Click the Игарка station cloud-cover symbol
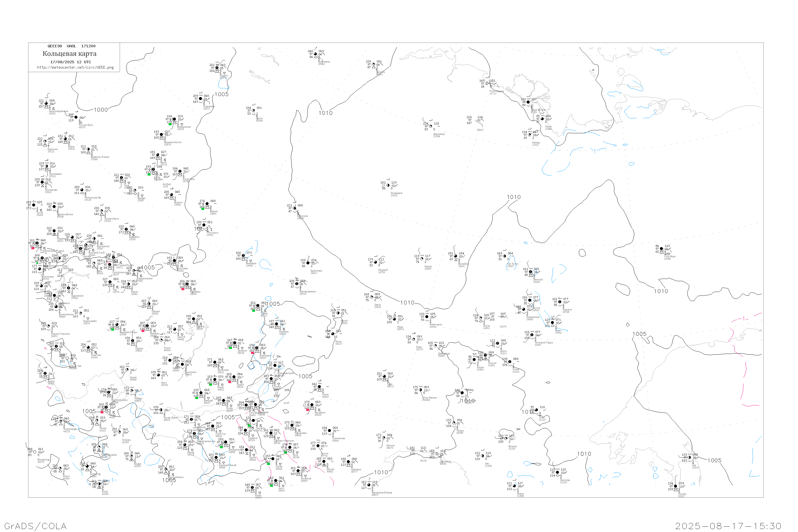Viewport: 798px width, 532px height. (217, 68)
